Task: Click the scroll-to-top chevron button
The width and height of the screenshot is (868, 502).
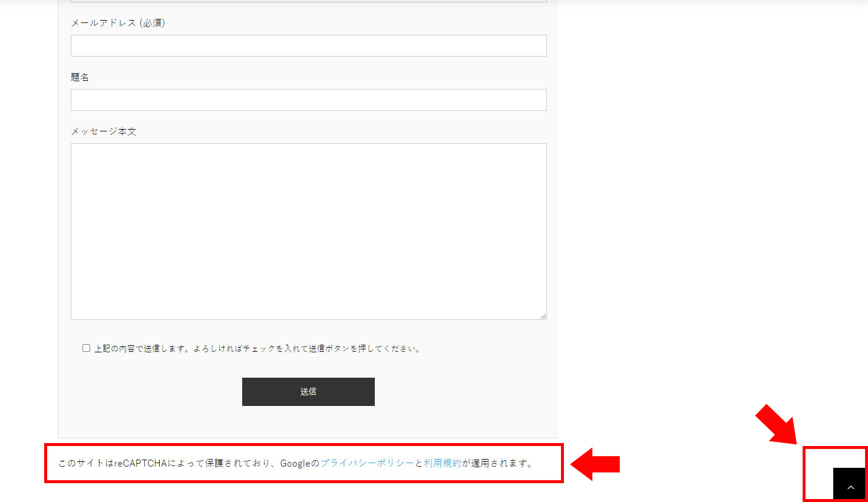Action: click(850, 484)
